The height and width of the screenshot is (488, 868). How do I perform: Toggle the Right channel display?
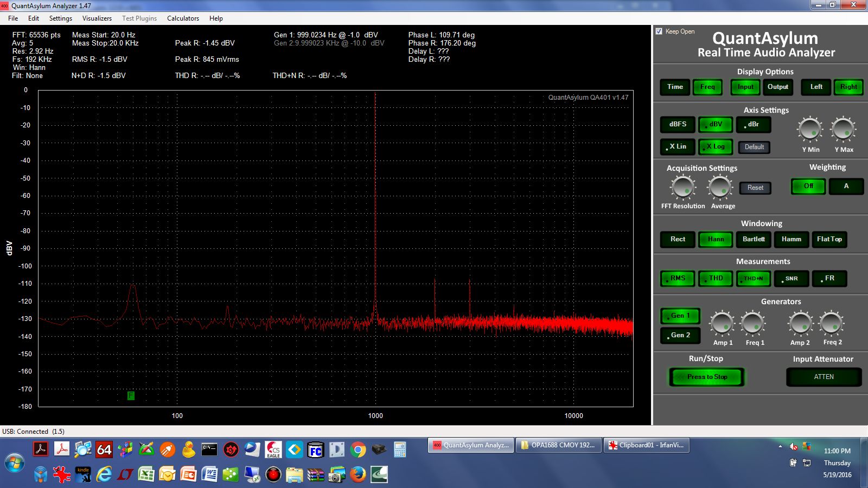coord(848,87)
